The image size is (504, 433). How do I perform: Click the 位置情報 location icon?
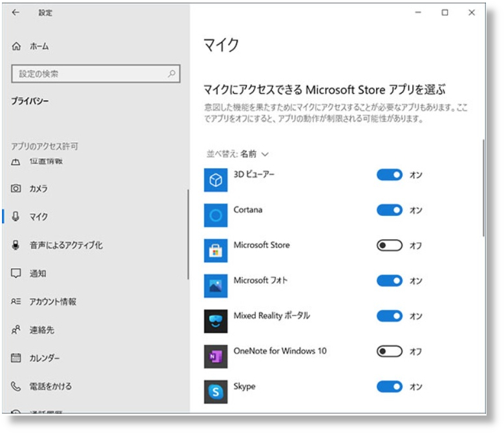coord(16,162)
